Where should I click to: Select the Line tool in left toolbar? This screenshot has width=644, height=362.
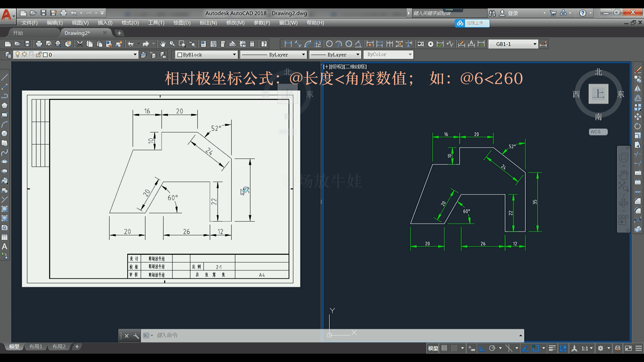pos(4,78)
